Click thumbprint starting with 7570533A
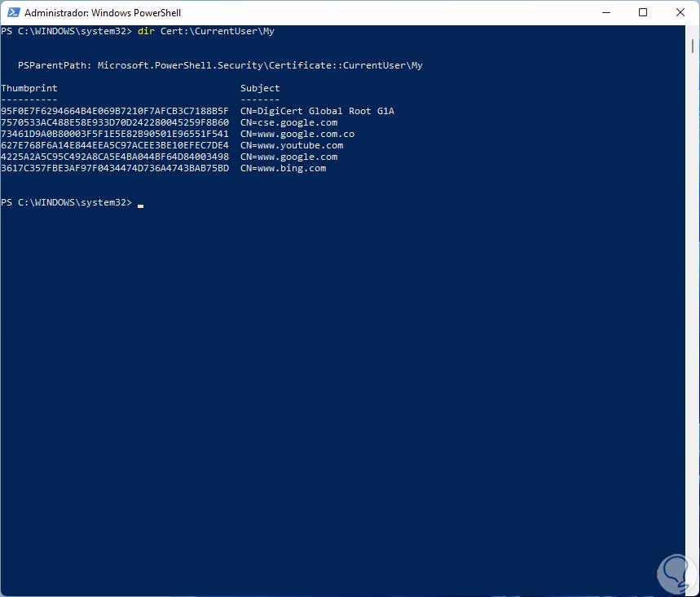The image size is (700, 597). pos(115,122)
